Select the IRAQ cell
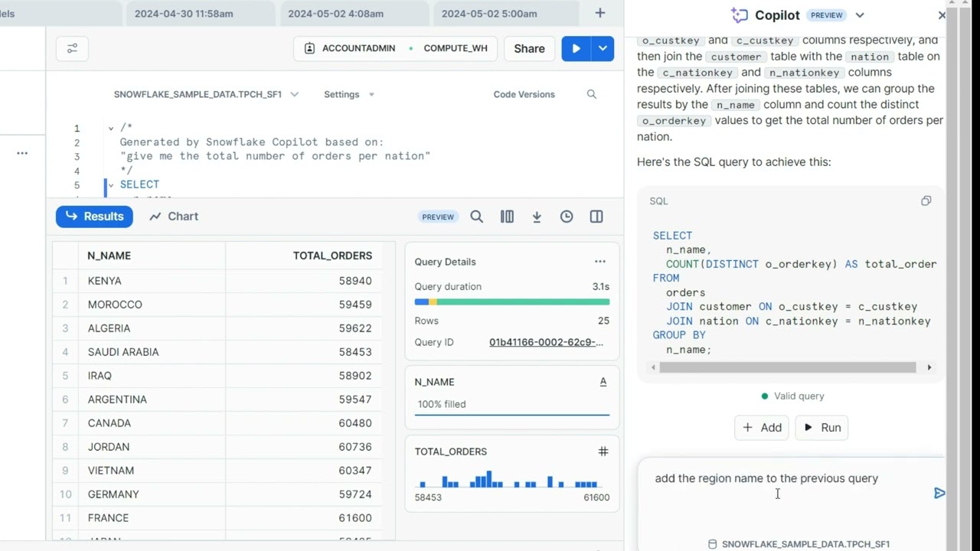This screenshot has width=980, height=551. (x=152, y=376)
